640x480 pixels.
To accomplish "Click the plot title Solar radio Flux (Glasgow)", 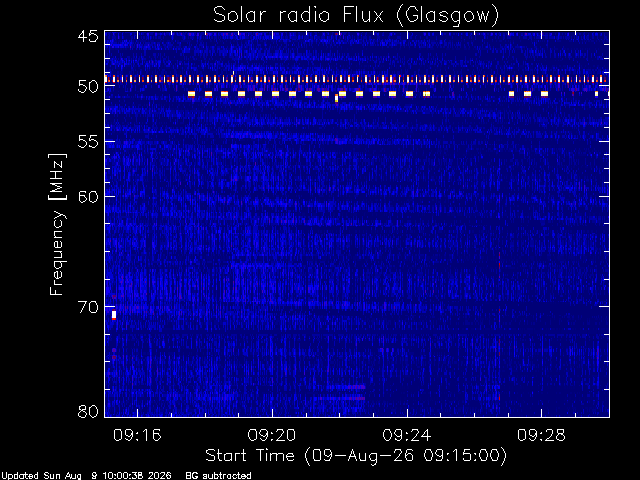I will tap(356, 16).
